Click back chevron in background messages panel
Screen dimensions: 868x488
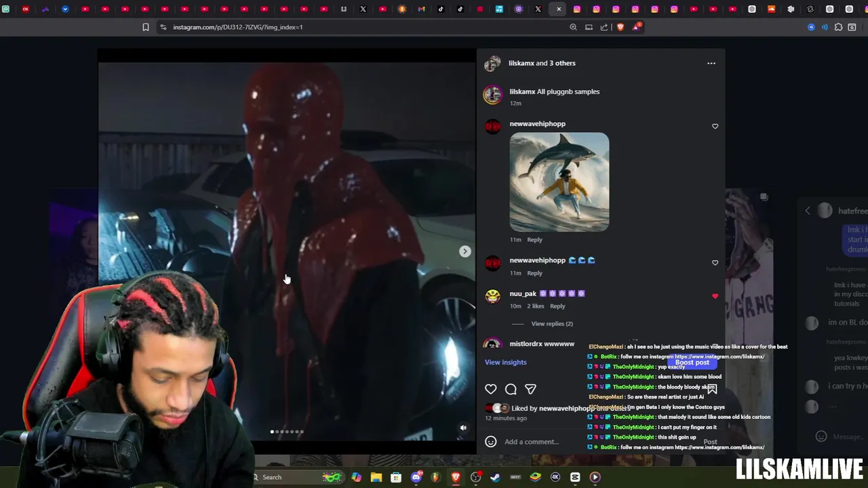[808, 211]
